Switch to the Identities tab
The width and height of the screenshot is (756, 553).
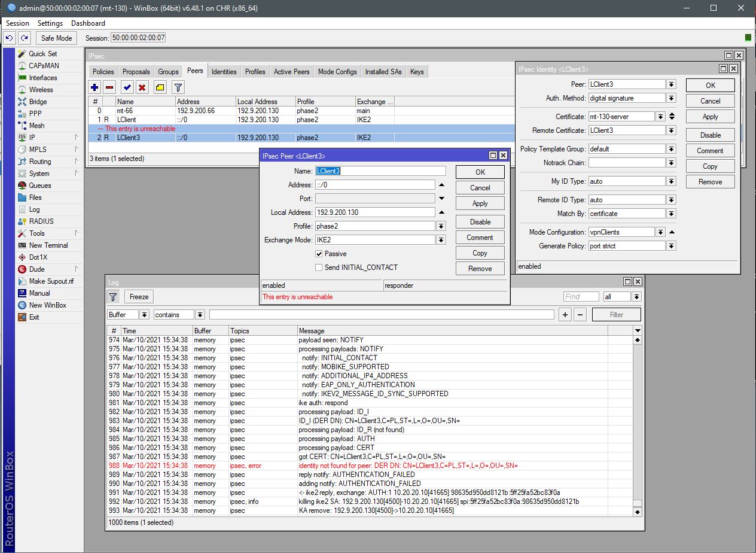pos(224,72)
